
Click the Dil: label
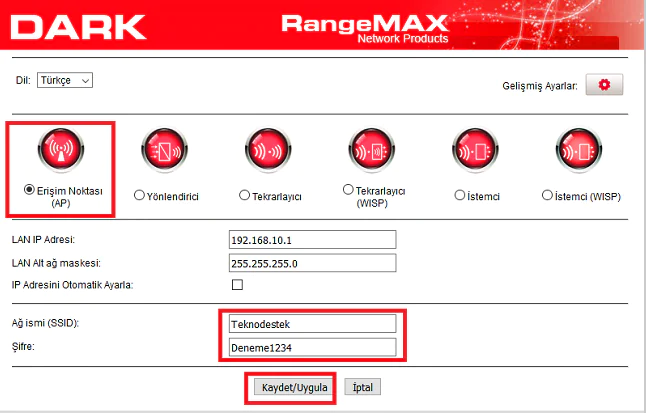pos(23,80)
